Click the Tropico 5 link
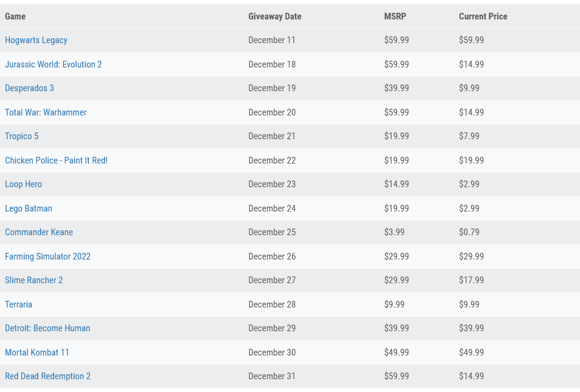The width and height of the screenshot is (580, 392). [21, 136]
